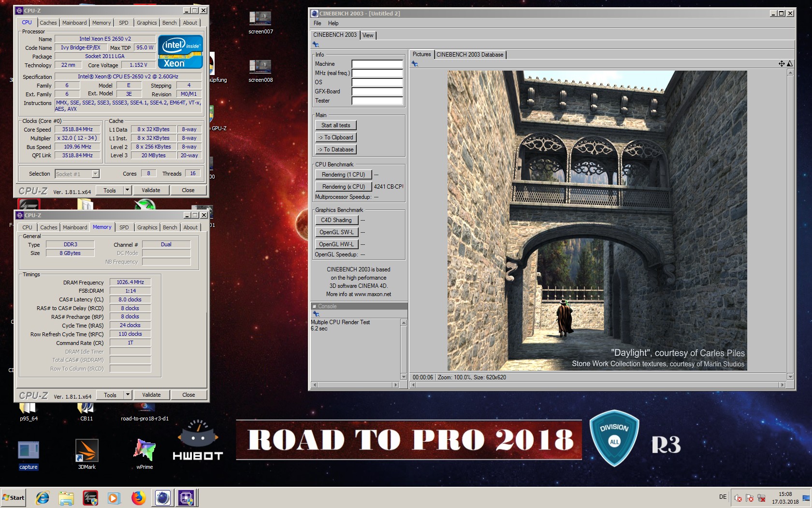Click the Tester input field
Screen dimensions: 812x508
click(377, 101)
